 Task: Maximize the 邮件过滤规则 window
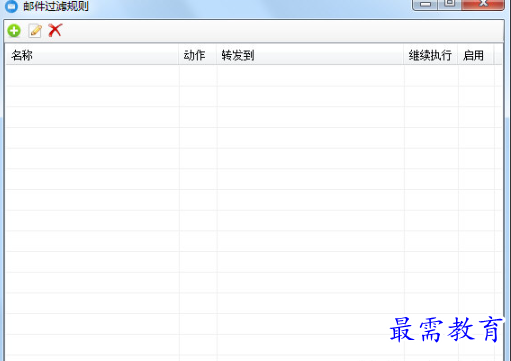450,4
